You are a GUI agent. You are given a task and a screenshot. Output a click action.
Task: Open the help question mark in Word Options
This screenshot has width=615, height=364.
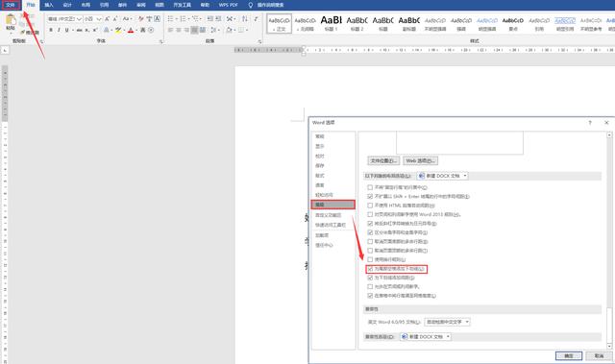tap(589, 123)
